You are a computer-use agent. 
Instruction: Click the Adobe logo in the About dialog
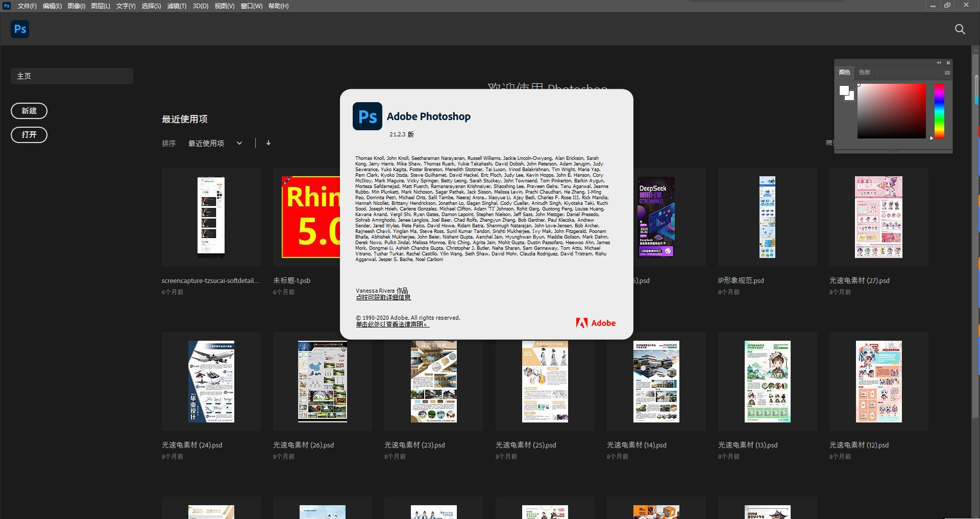596,323
